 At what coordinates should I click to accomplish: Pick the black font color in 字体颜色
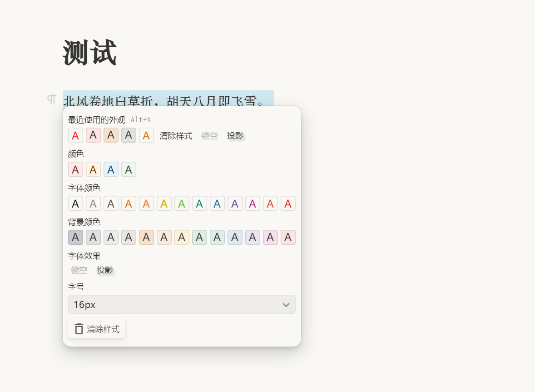click(x=75, y=203)
